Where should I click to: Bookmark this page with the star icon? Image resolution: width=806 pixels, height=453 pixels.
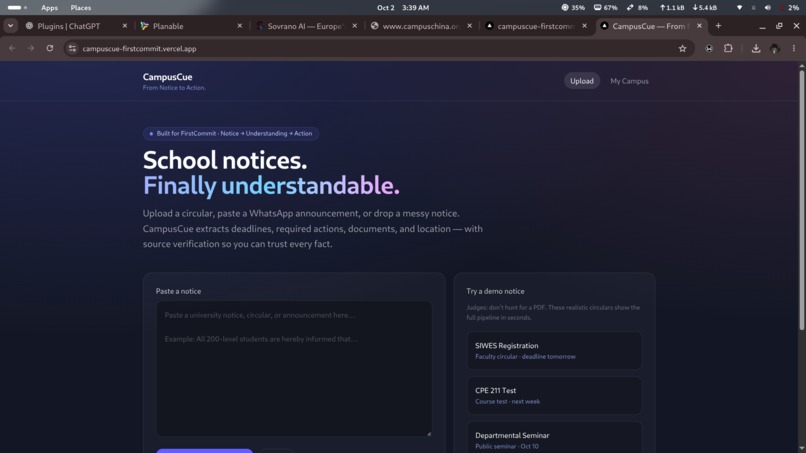tap(682, 48)
